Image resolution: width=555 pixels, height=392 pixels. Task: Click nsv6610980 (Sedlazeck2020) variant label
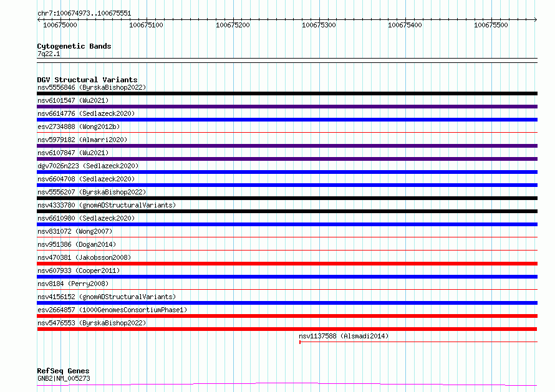tap(86, 218)
